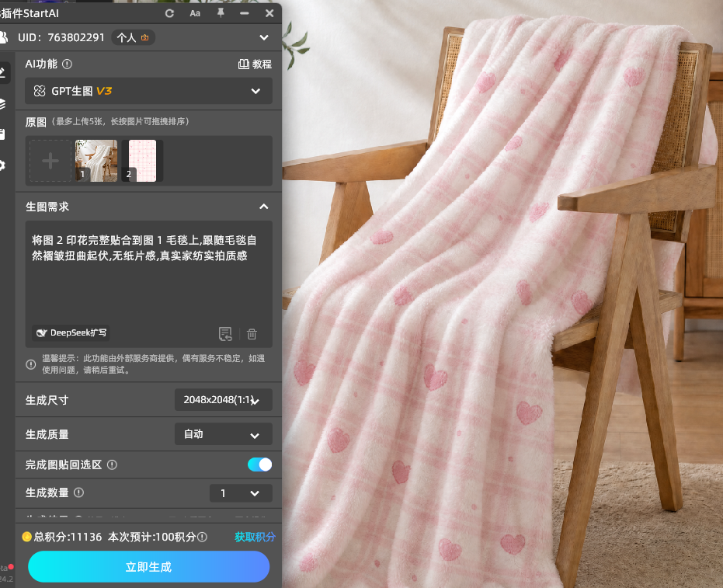The image size is (723, 588).
Task: Click the 总积分:11136 points text
Action: tap(68, 537)
